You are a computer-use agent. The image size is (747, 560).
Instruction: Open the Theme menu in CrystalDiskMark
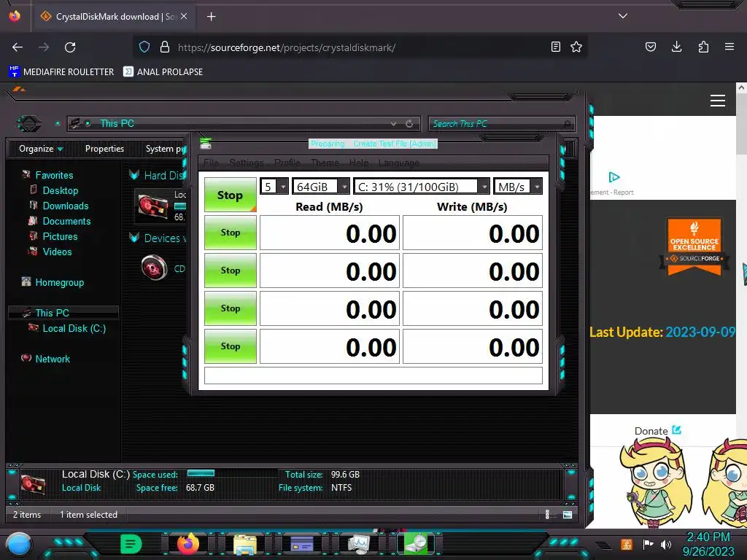point(325,163)
